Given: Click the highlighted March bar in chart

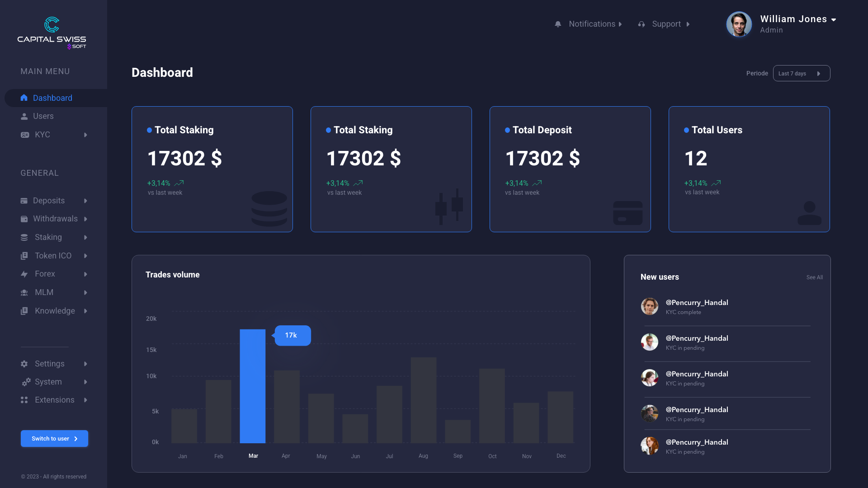Looking at the screenshot, I should [252, 386].
